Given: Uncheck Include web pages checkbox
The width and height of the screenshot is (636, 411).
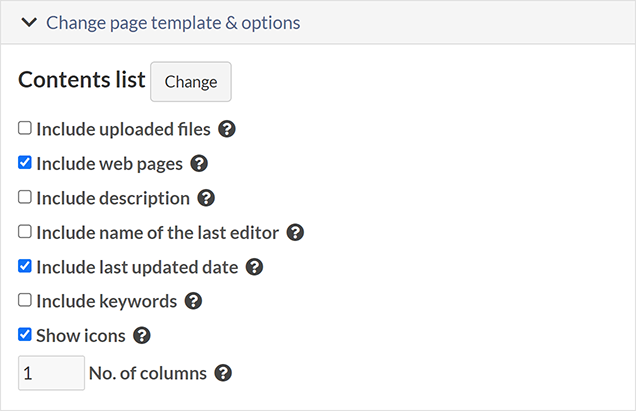Looking at the screenshot, I should [25, 163].
